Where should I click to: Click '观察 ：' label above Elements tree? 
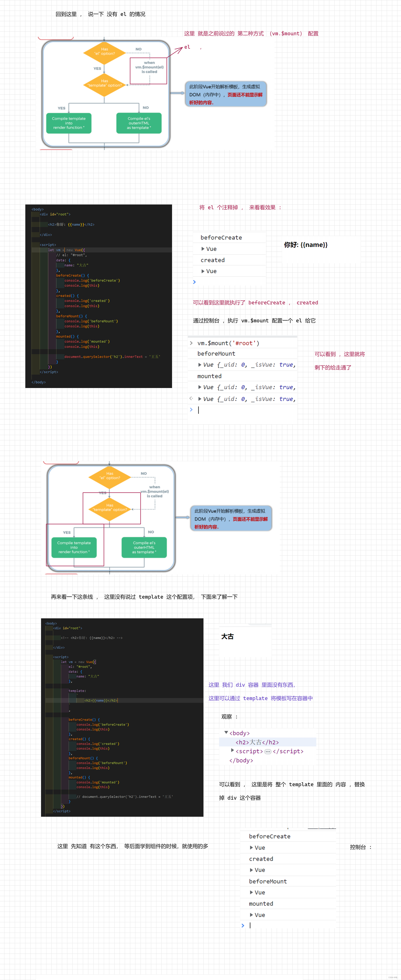point(230,717)
